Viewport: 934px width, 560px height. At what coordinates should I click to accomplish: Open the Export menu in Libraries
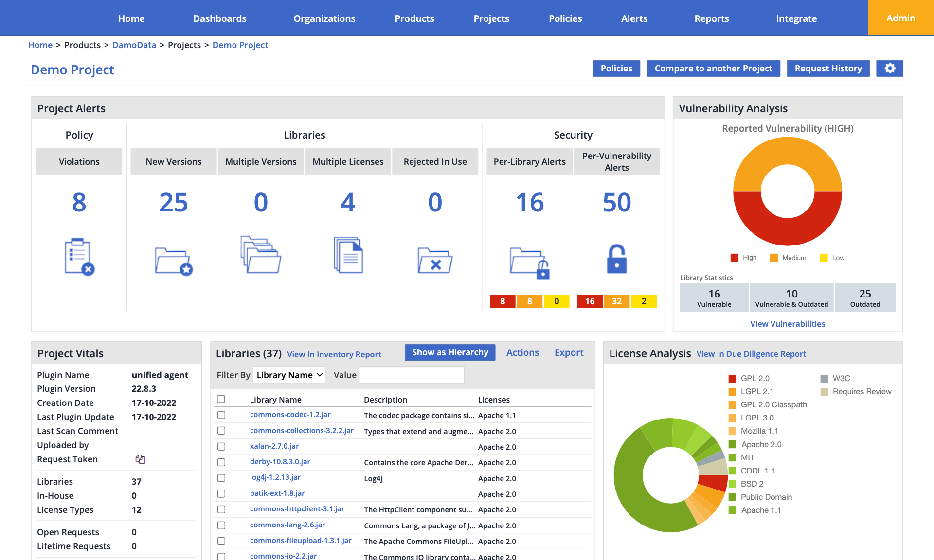click(569, 353)
